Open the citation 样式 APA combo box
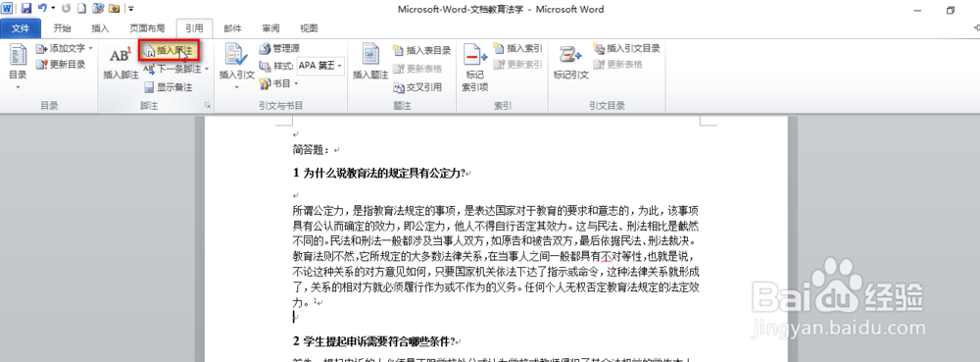 320,66
